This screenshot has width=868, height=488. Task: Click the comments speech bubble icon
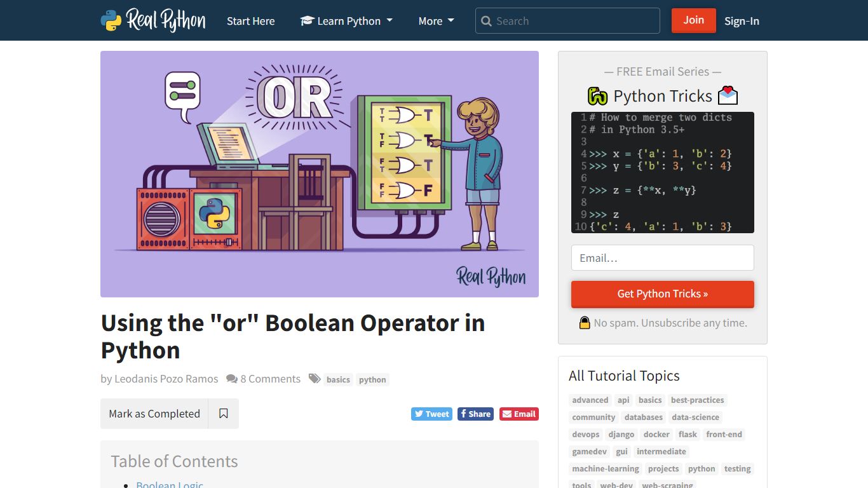coord(232,379)
